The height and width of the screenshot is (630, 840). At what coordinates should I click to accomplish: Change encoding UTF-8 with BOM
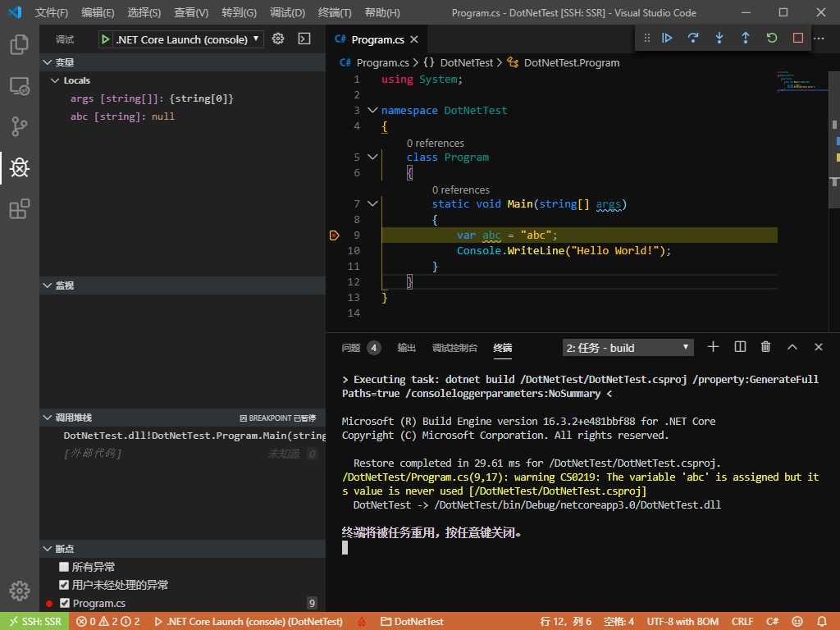coord(682,622)
